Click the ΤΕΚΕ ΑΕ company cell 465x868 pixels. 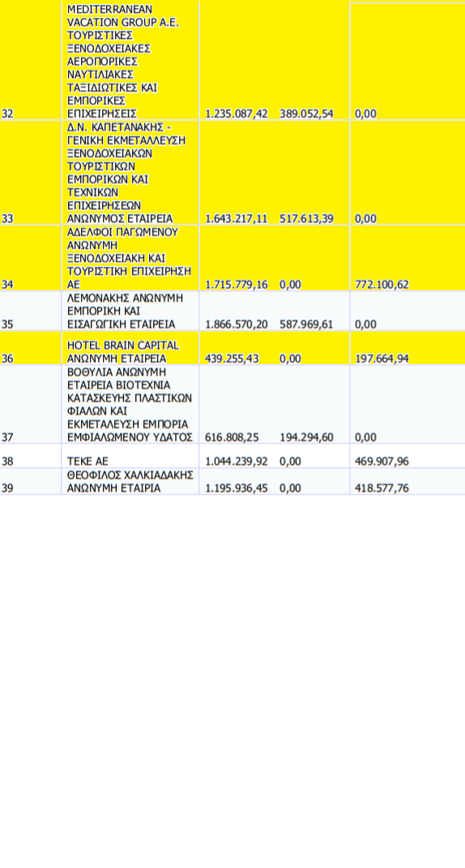click(130, 455)
